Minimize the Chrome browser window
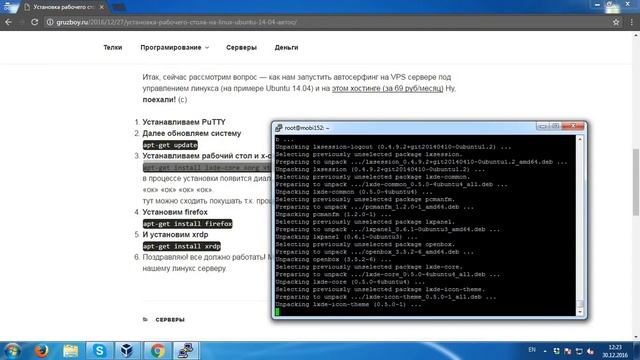The height and width of the screenshot is (360, 640). 598,4
